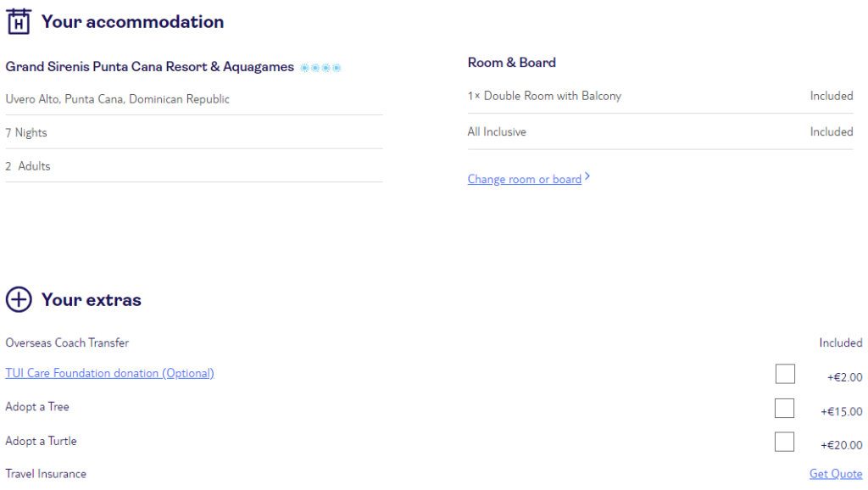Open TUI Care Foundation donation link

tap(109, 373)
